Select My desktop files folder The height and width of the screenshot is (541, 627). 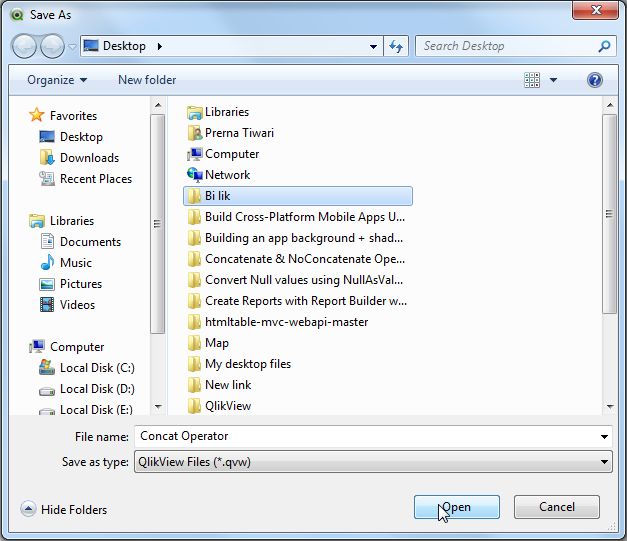click(239, 364)
